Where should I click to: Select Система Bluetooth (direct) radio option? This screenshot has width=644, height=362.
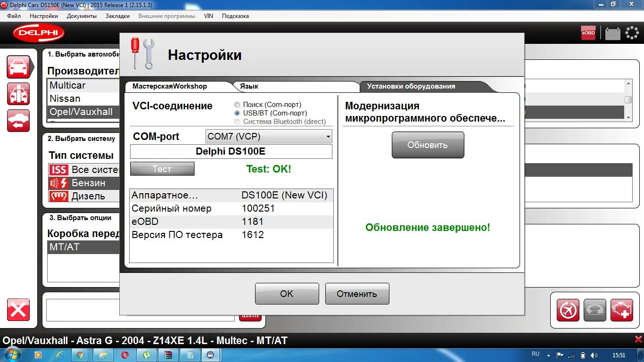[x=237, y=122]
